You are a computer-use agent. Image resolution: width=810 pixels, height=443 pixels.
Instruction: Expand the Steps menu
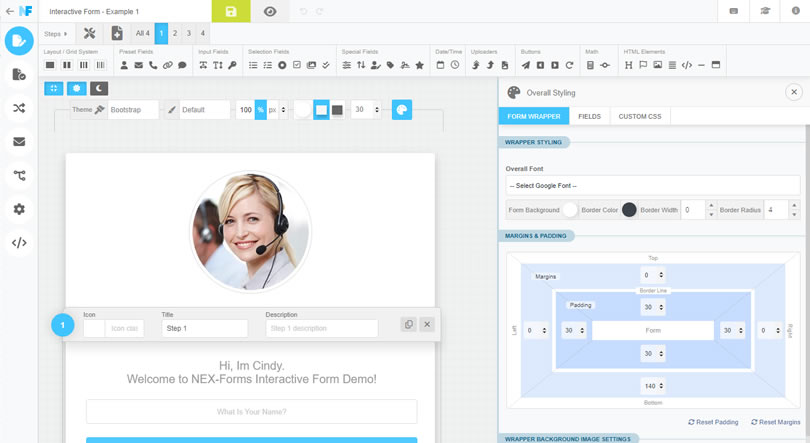pos(55,34)
